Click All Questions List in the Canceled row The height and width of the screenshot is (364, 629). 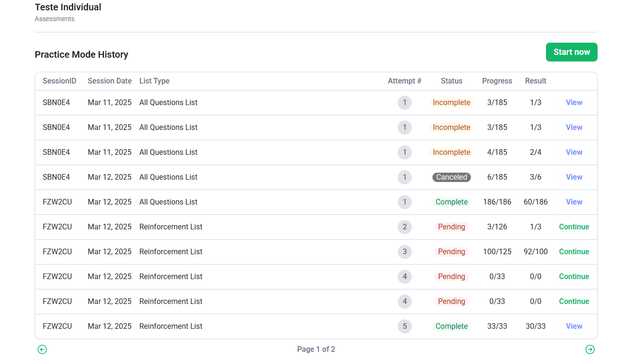pyautogui.click(x=168, y=177)
